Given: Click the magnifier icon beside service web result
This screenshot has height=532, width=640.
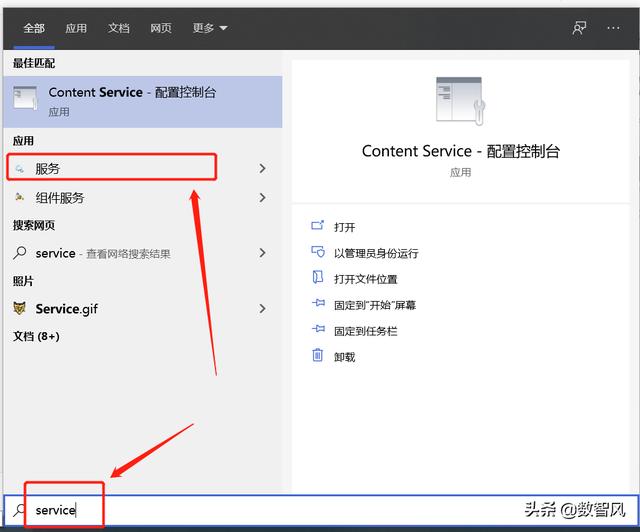Looking at the screenshot, I should [20, 253].
